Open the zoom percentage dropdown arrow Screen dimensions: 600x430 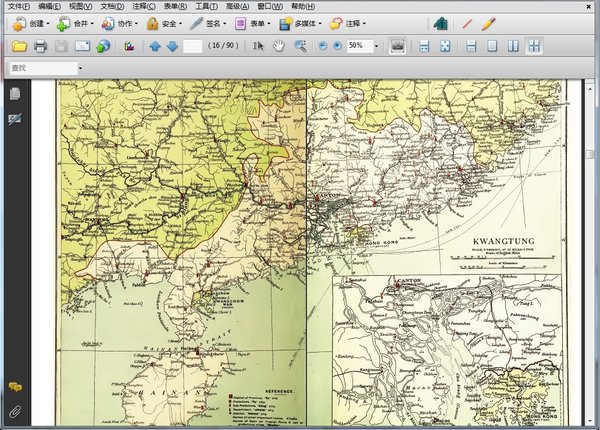(376, 46)
